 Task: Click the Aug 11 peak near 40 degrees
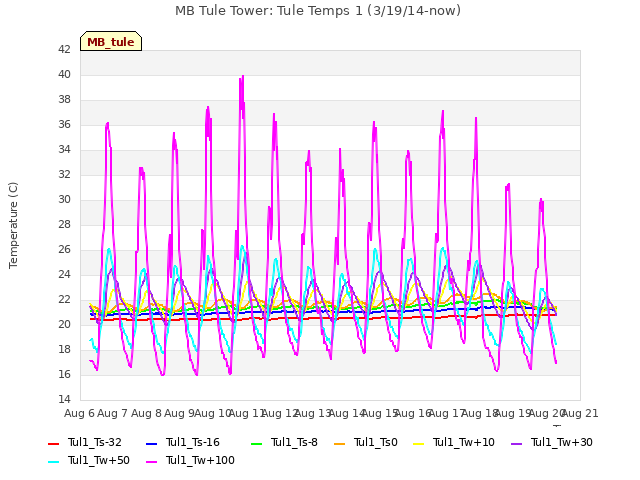(x=242, y=78)
